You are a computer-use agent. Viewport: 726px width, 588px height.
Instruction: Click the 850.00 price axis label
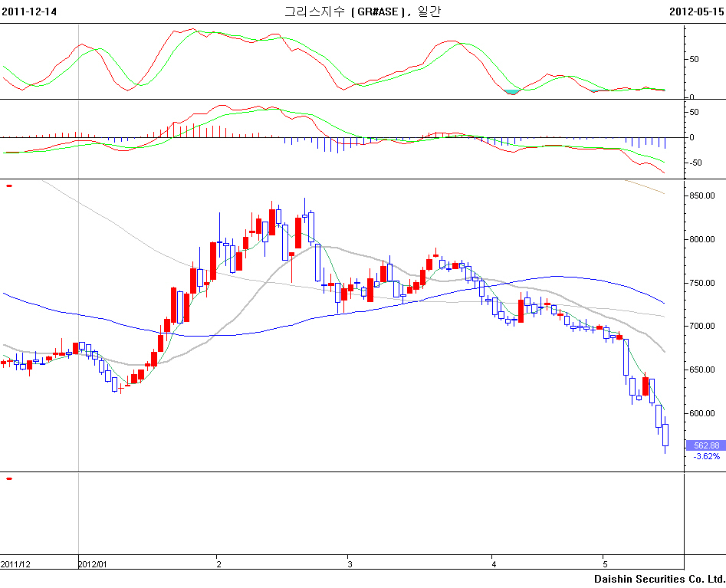click(701, 196)
